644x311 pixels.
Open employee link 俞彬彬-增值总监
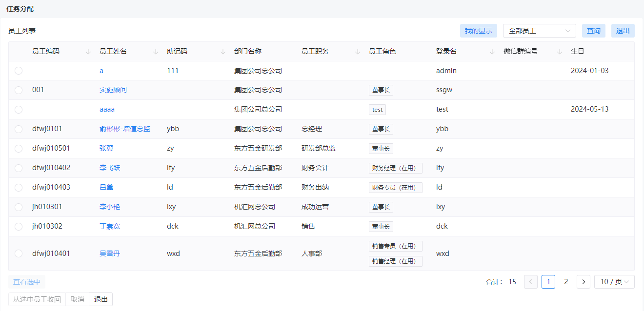tap(125, 129)
